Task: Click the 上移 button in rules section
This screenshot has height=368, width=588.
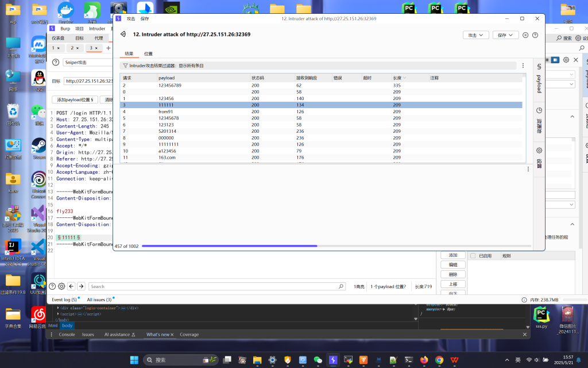Action: click(453, 284)
